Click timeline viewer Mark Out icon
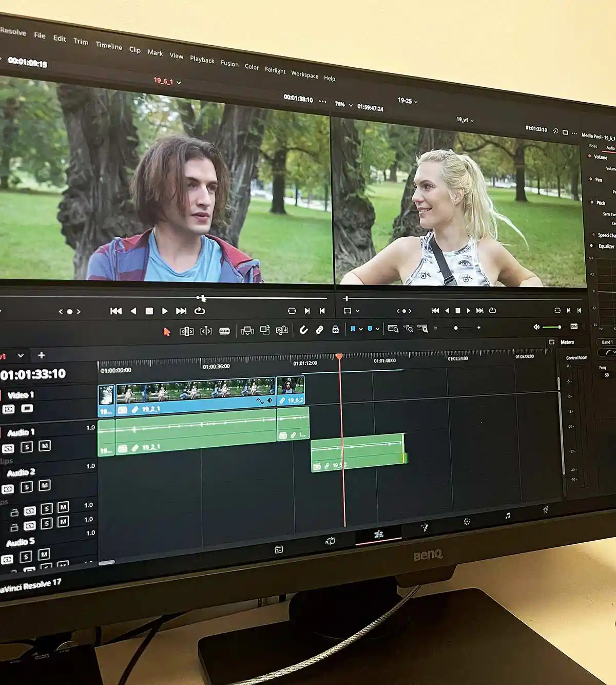This screenshot has width=616, height=685. [579, 310]
